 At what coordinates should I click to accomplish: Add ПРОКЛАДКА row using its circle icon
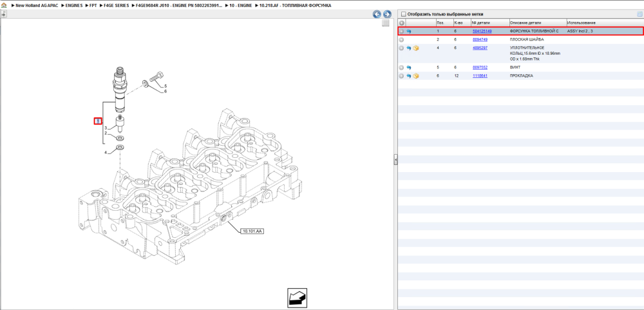(x=402, y=76)
